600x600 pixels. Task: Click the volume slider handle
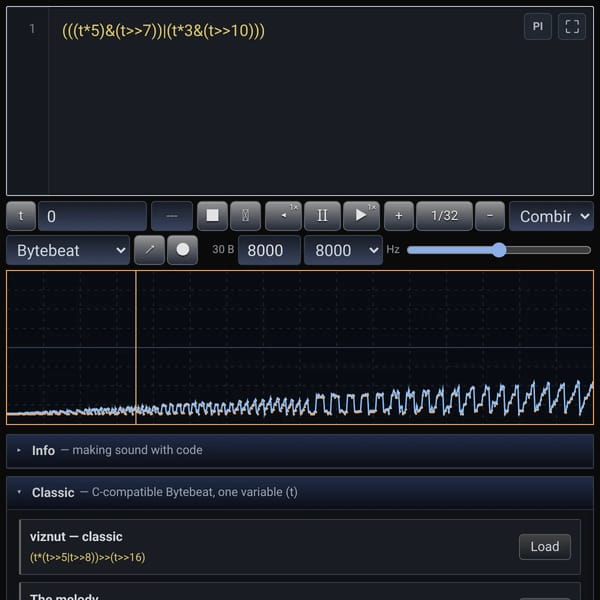point(499,250)
